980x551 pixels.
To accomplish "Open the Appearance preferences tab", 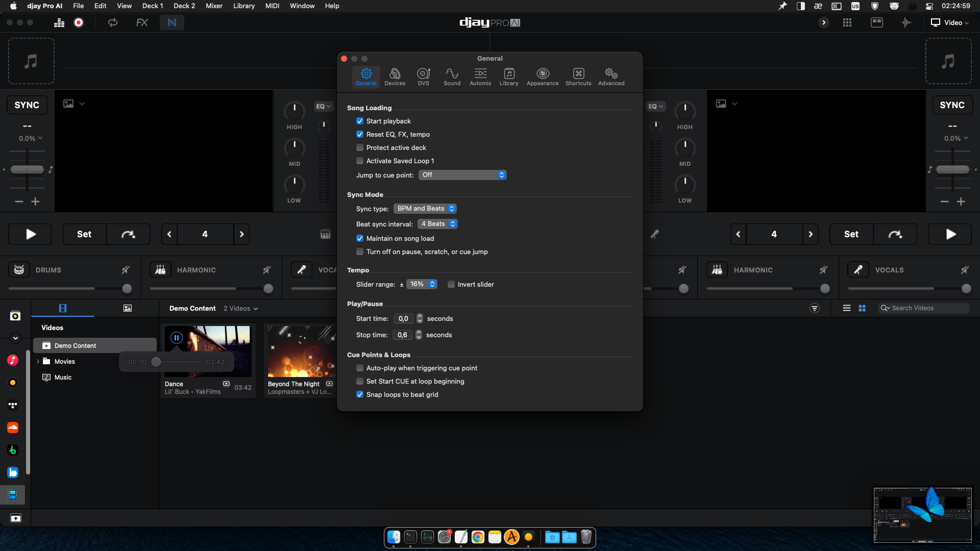I will [543, 77].
